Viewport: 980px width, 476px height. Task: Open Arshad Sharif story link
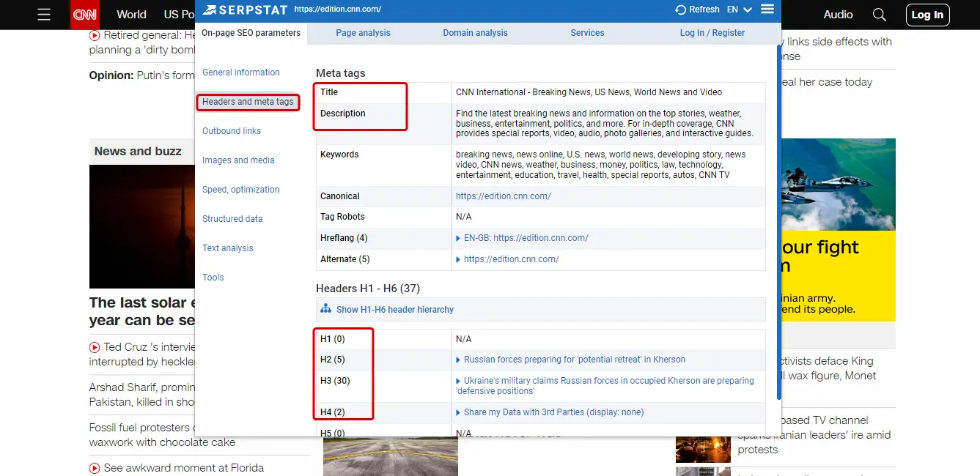(x=142, y=395)
